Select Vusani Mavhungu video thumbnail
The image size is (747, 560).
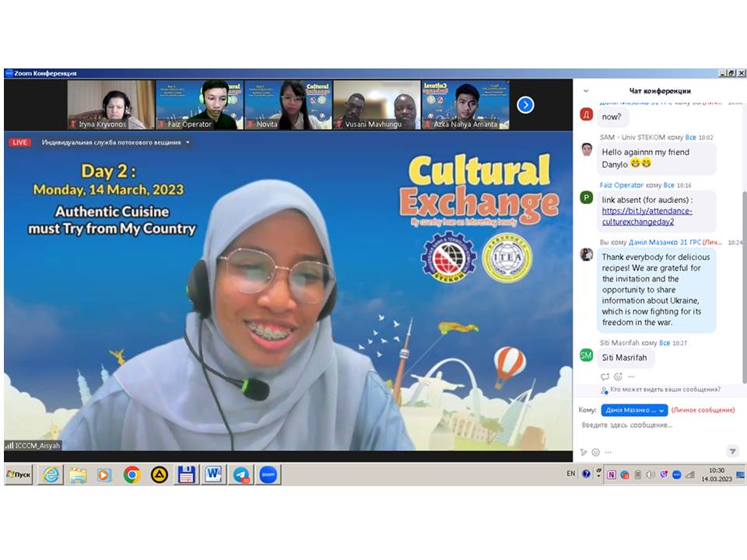377,105
